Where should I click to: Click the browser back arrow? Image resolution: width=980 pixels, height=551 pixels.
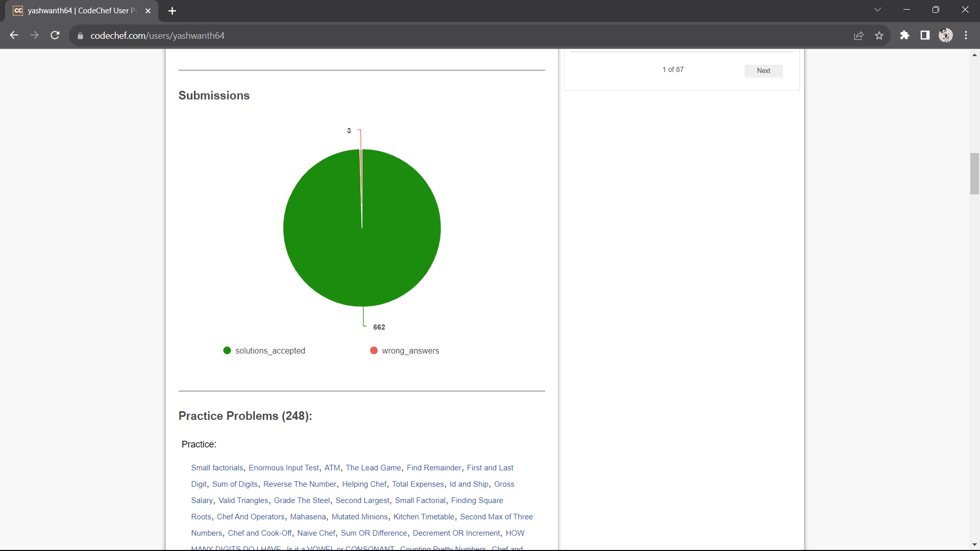[14, 35]
